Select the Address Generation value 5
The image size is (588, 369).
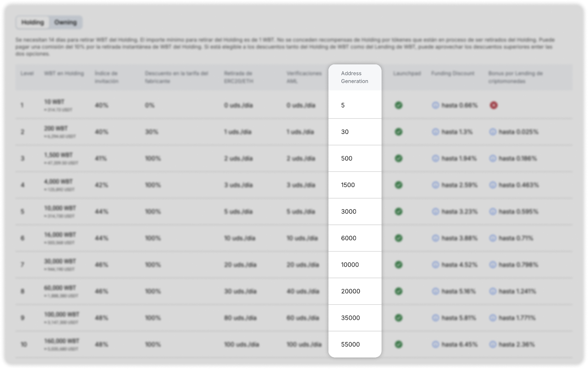(343, 105)
